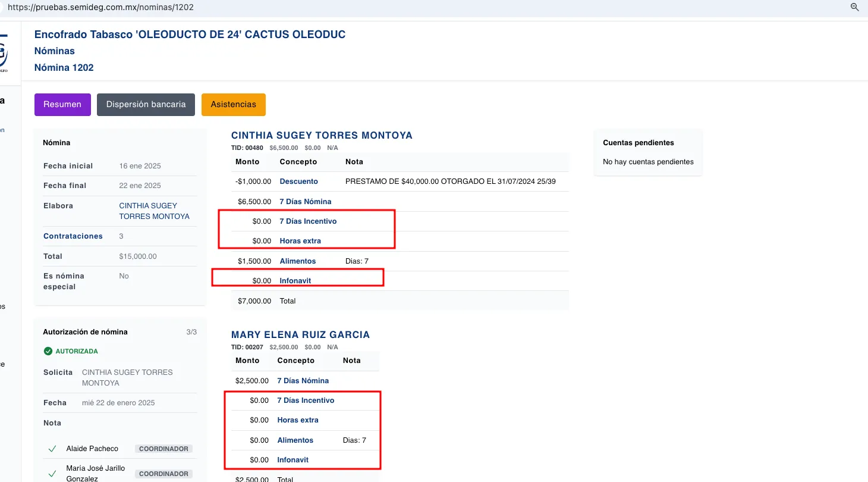Click the zoom magnifier icon in address bar
This screenshot has height=482, width=868.
click(x=855, y=7)
